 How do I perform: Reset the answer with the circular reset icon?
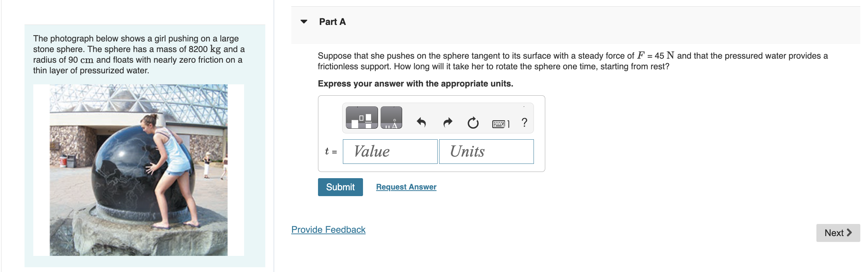[473, 123]
